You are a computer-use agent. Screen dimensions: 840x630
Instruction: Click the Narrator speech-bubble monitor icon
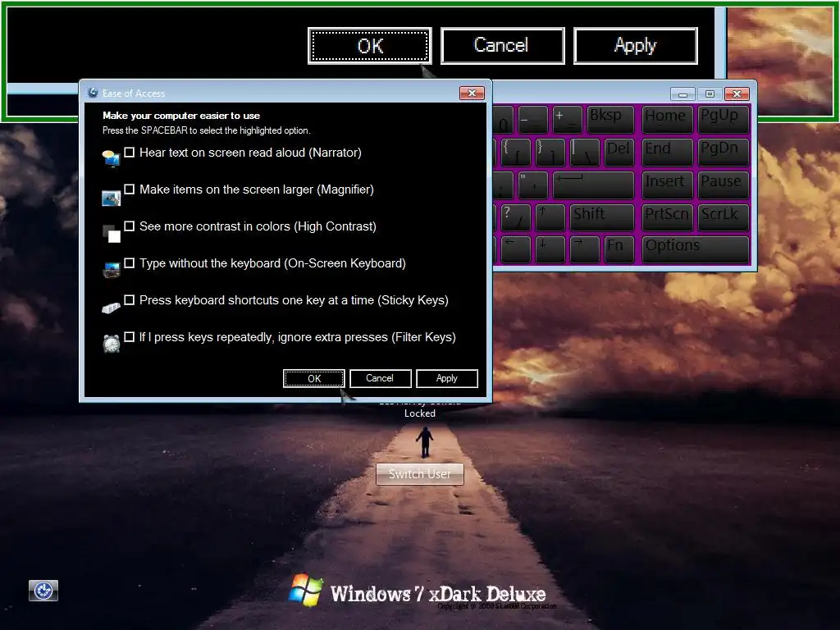111,158
